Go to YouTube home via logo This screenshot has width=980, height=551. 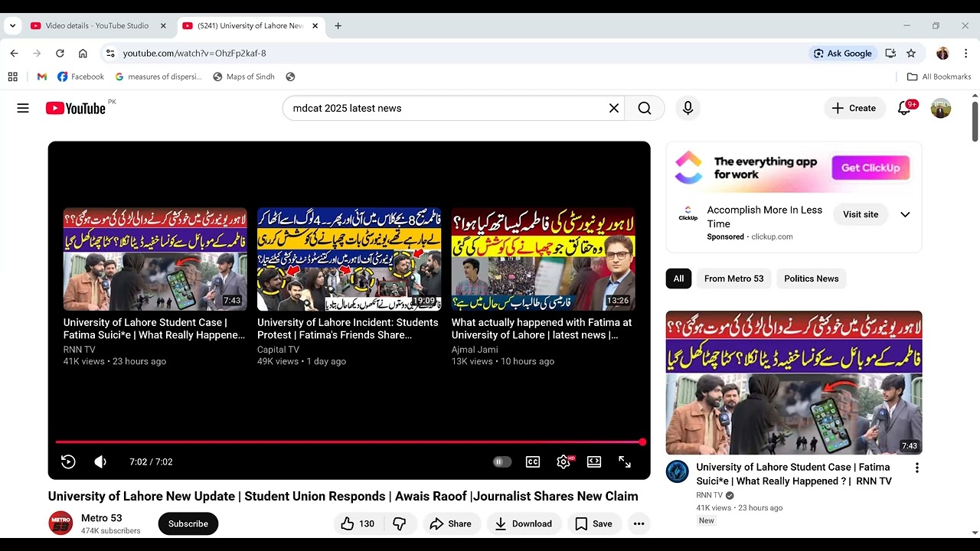tap(75, 109)
